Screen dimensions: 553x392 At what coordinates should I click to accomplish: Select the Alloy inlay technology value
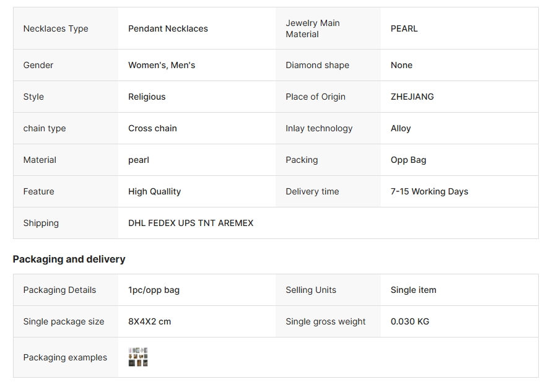401,128
